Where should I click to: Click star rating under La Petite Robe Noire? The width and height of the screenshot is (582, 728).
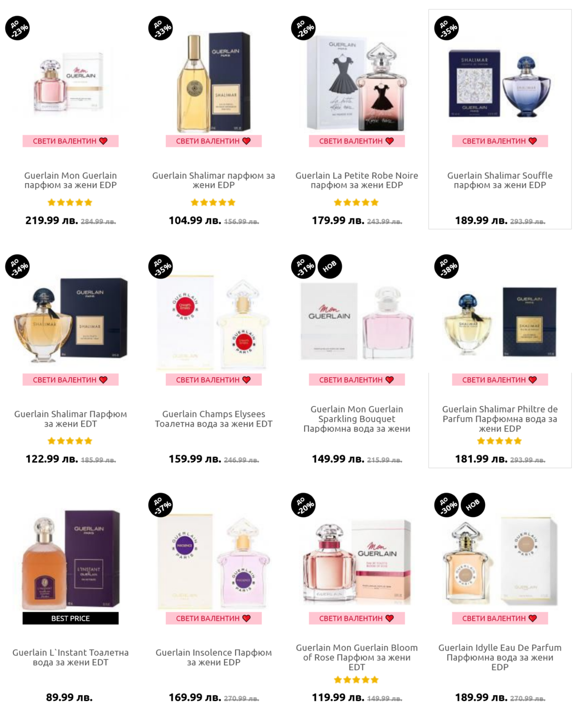[356, 203]
